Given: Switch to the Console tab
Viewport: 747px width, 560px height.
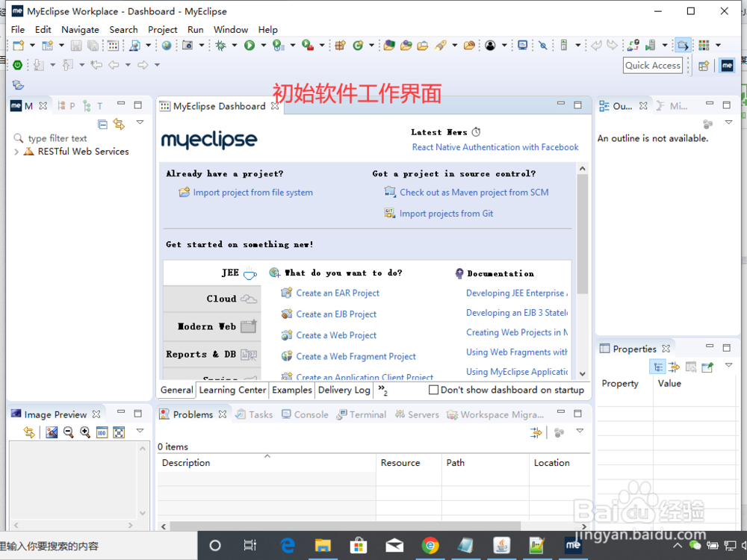Looking at the screenshot, I should tap(305, 414).
